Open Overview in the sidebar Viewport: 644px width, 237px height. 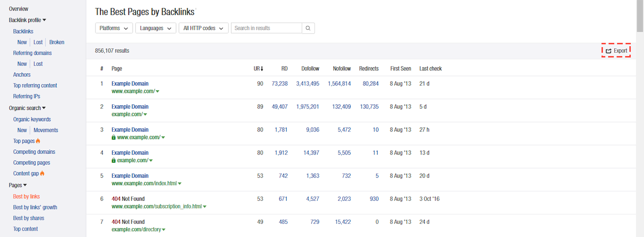tap(18, 9)
